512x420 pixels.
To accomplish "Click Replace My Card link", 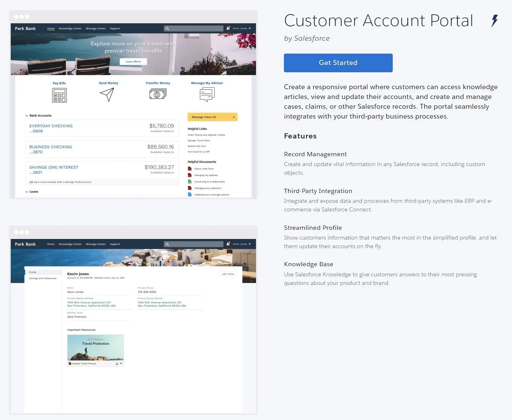I will pos(197,146).
